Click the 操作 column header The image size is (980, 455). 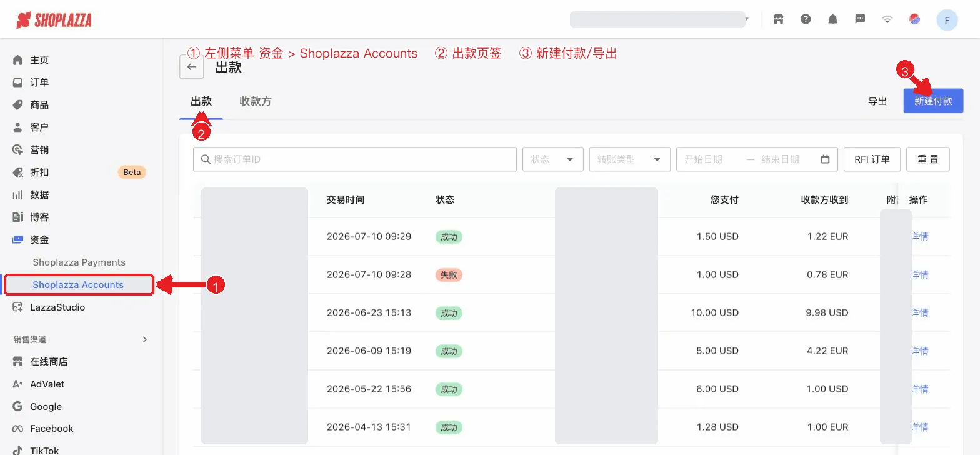coord(918,200)
